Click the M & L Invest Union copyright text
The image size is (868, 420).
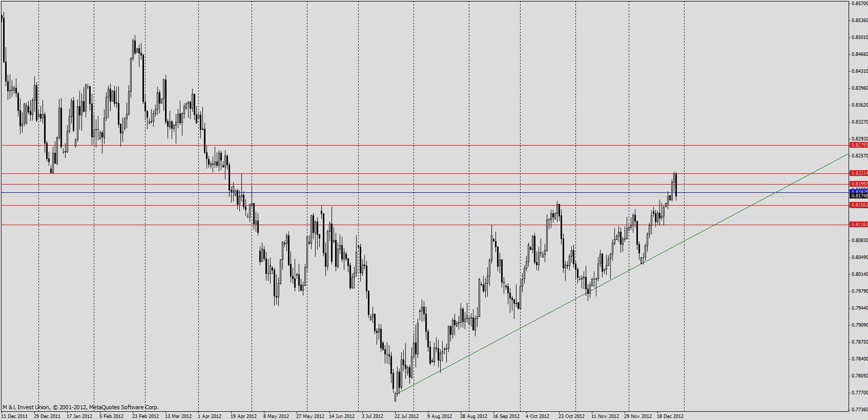click(x=80, y=407)
